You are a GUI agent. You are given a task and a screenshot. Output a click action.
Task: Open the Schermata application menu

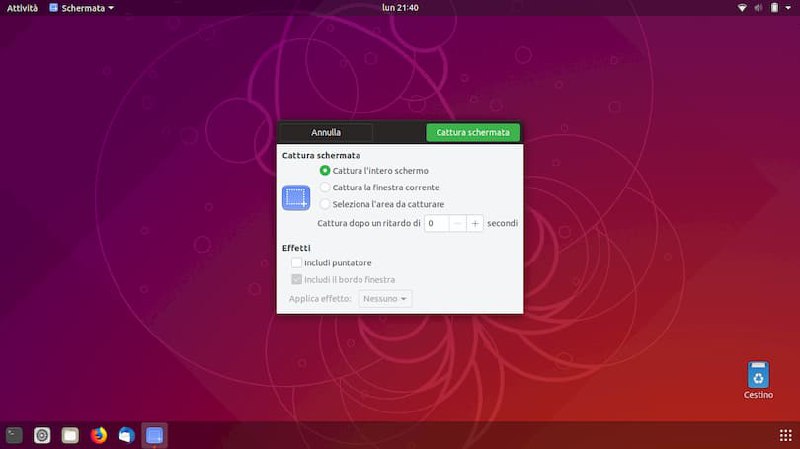pos(82,8)
